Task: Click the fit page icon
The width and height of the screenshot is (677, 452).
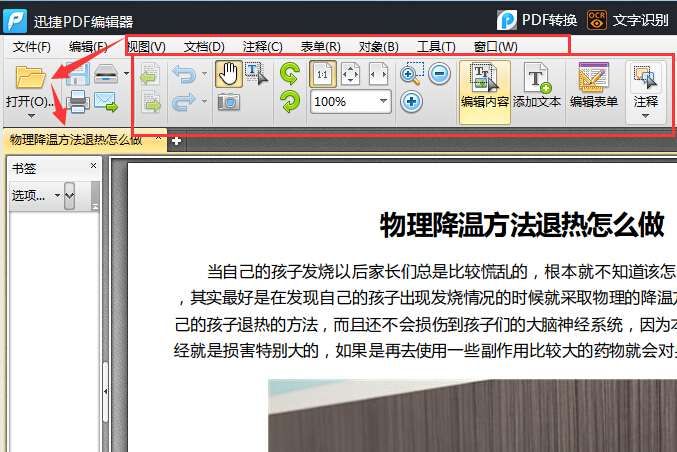Action: (350, 74)
